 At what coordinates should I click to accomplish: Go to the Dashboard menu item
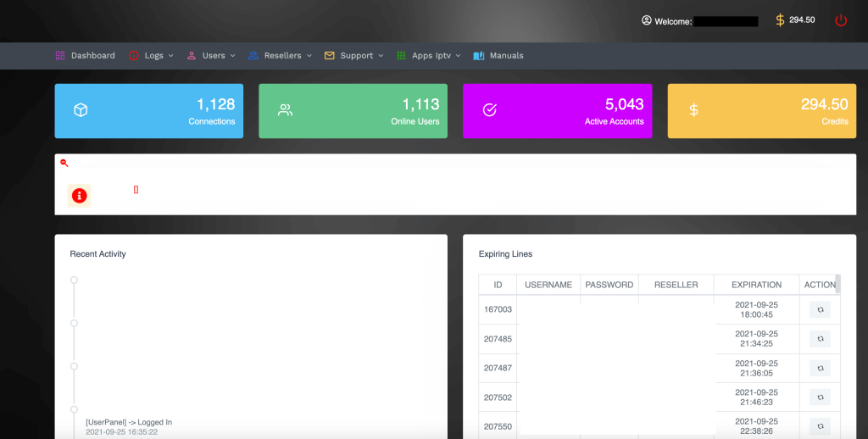point(85,56)
